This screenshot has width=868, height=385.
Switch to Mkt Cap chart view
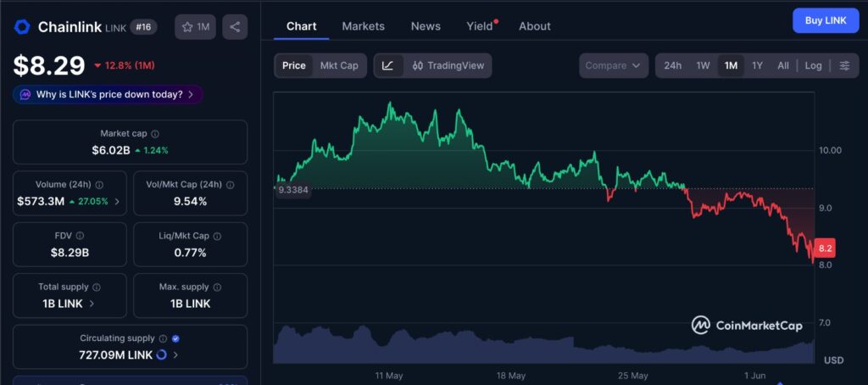pos(339,65)
